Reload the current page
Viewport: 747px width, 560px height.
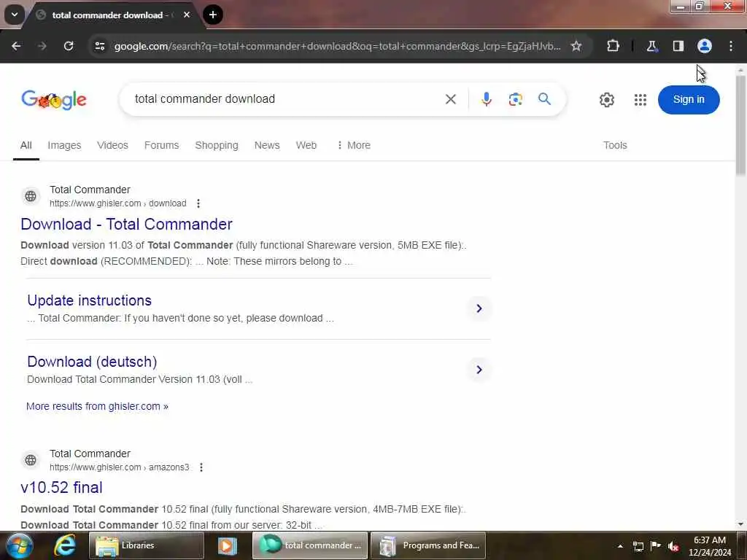69,46
